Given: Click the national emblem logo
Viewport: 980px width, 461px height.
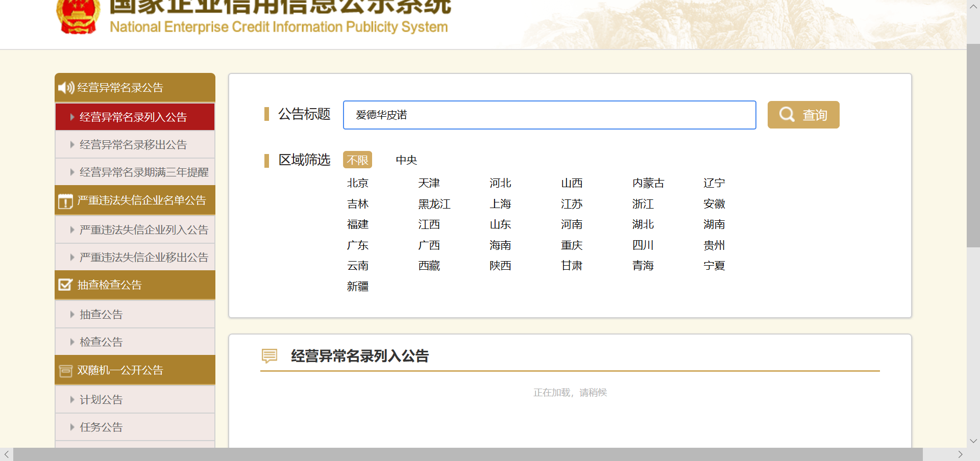Looking at the screenshot, I should pos(78,17).
